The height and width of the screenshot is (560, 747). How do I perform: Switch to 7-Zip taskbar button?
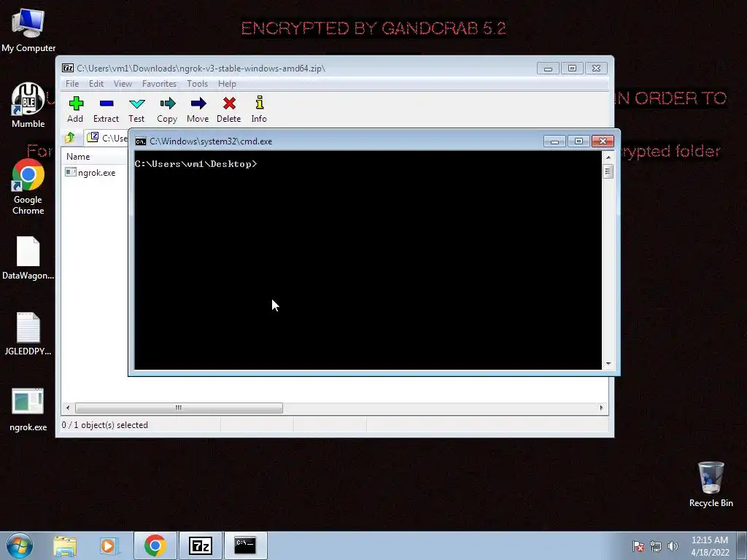tap(200, 545)
